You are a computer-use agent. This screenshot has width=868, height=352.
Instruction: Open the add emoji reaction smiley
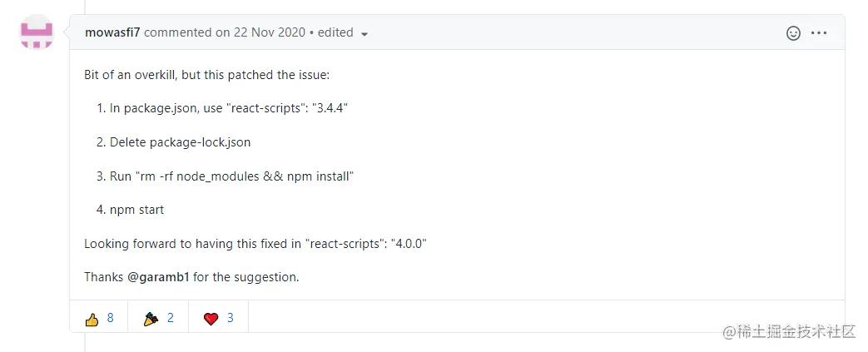(x=793, y=33)
